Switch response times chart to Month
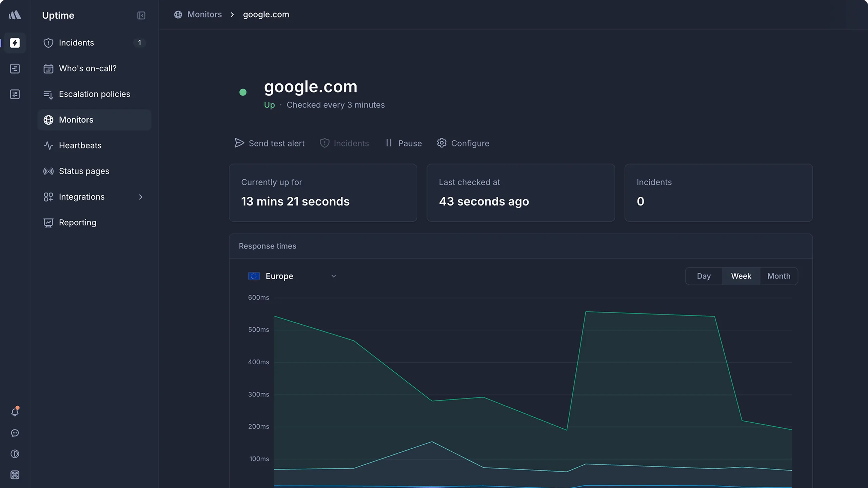Viewport: 868px width, 488px height. point(779,276)
